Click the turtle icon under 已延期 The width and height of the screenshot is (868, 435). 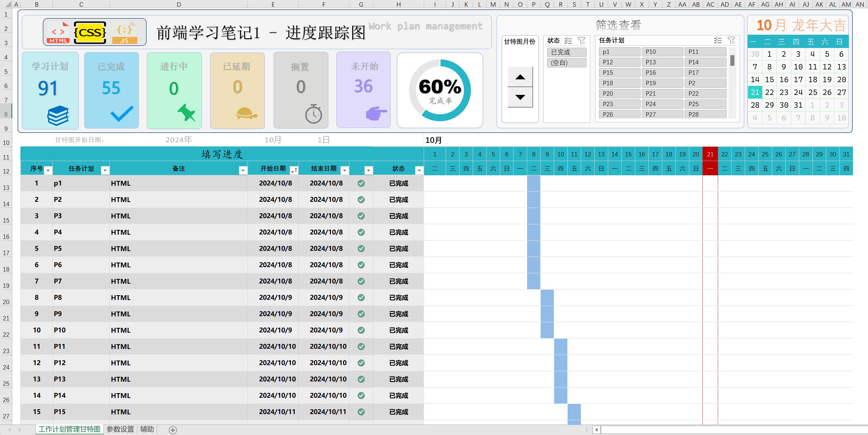point(246,113)
